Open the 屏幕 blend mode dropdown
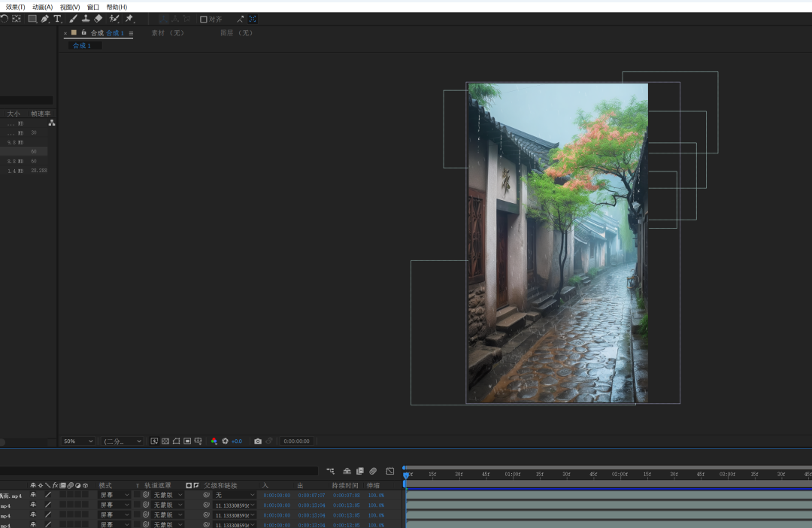Screen dimensions: 812x528 coord(114,494)
